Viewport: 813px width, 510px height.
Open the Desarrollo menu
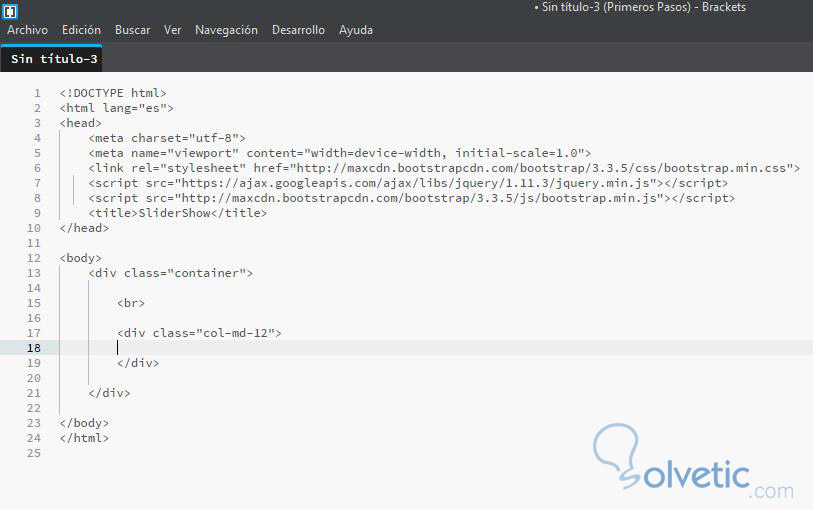(x=299, y=30)
